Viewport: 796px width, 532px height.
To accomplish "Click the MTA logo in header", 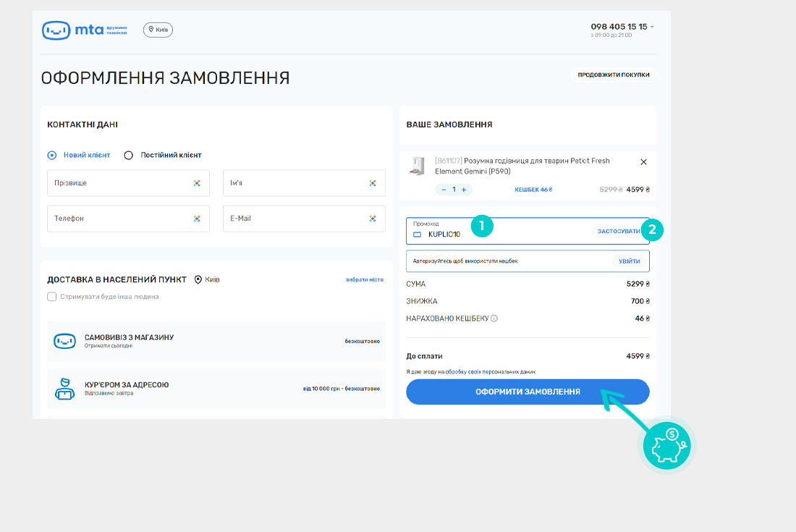I will 84,30.
